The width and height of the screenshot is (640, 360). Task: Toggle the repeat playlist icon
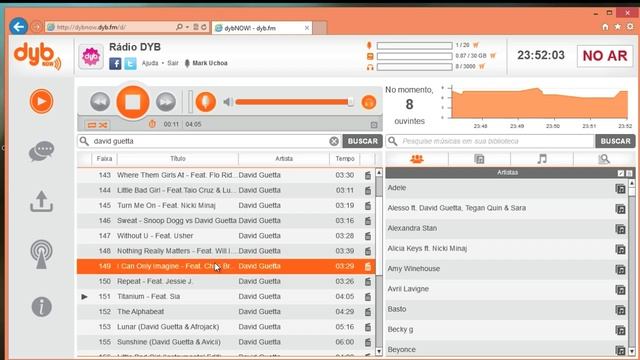[92, 124]
